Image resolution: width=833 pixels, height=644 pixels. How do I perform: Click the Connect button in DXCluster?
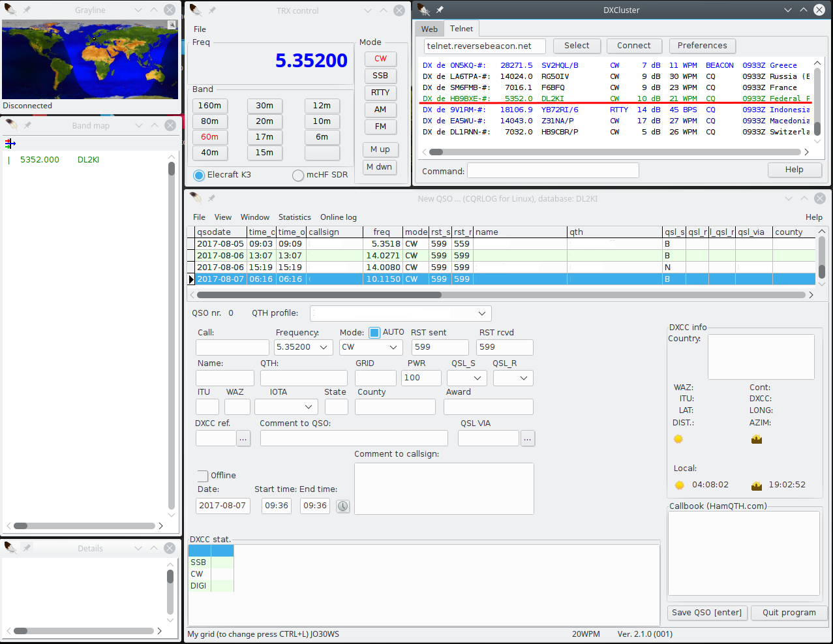[634, 46]
